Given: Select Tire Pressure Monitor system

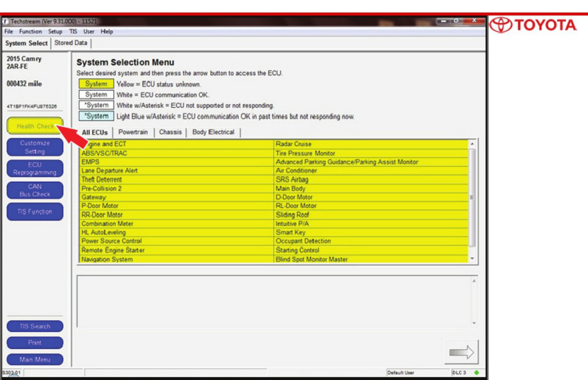Looking at the screenshot, I should (371, 153).
